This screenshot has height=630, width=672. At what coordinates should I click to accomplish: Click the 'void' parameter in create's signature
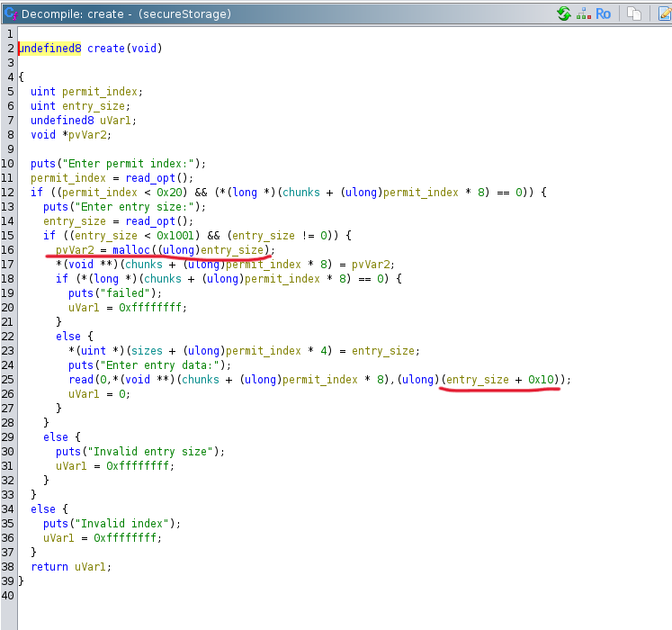pos(144,49)
